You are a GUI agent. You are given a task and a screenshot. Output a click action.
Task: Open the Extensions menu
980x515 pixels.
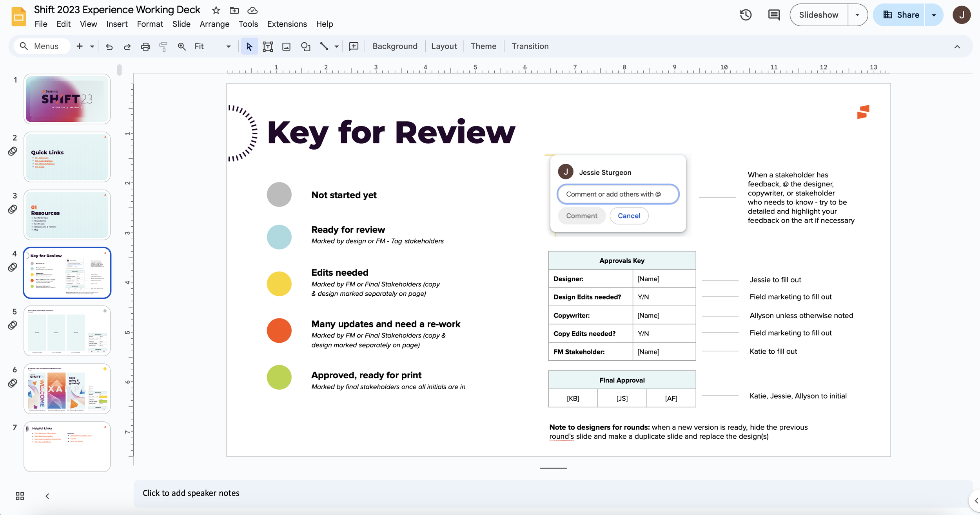coord(287,24)
